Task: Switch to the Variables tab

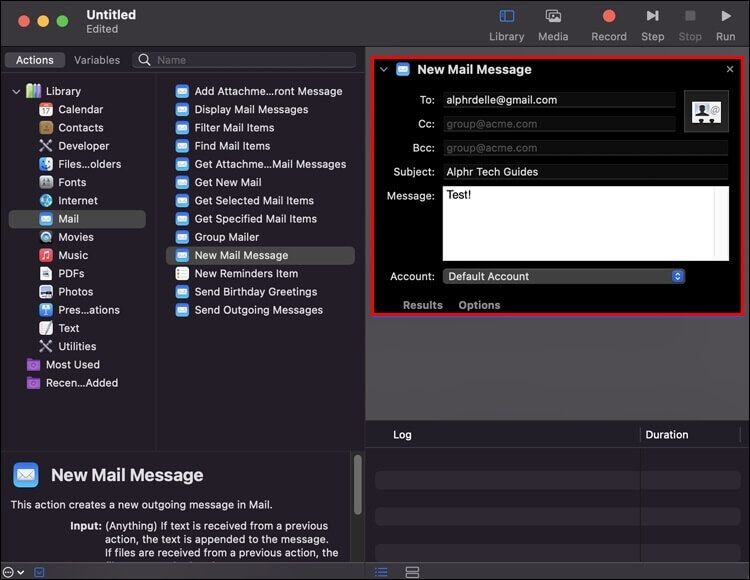Action: click(97, 60)
